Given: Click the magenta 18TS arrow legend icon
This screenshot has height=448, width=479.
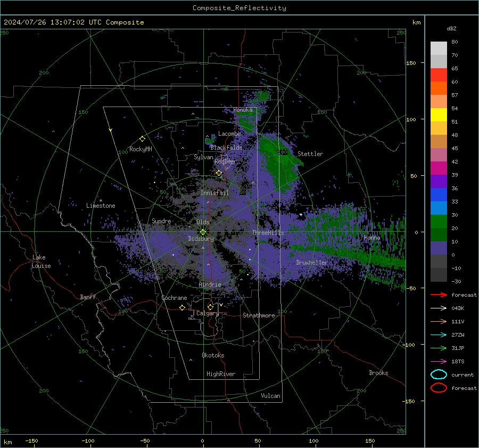Looking at the screenshot, I should pyautogui.click(x=439, y=362).
